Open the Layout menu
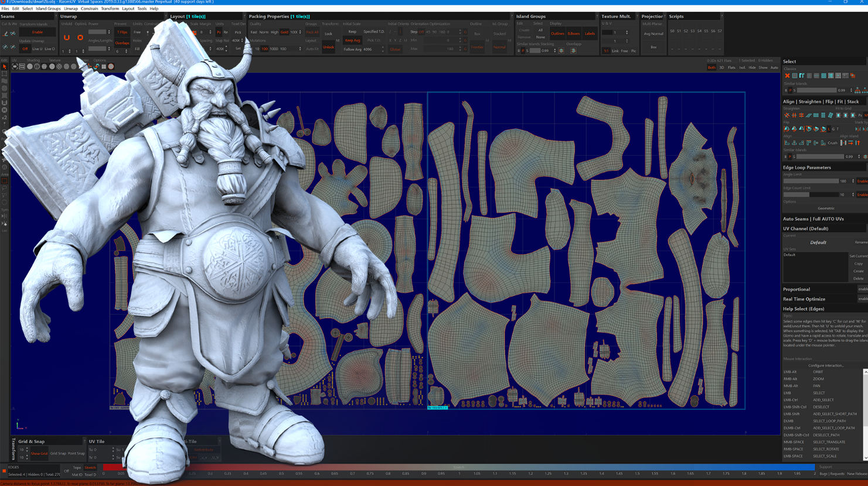The width and height of the screenshot is (868, 486). click(128, 9)
